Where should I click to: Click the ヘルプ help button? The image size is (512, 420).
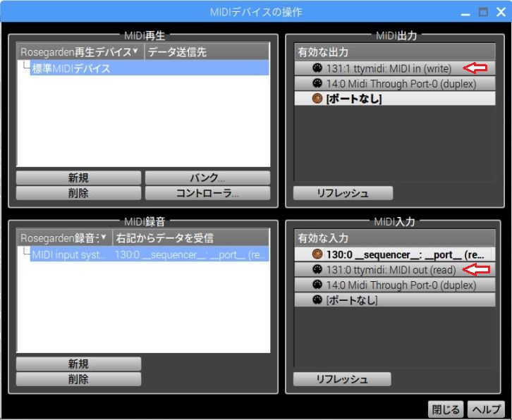click(x=487, y=409)
